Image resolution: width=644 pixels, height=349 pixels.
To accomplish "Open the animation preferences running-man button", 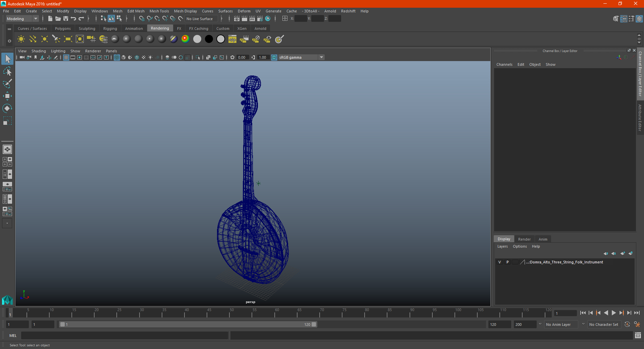I will point(637,325).
